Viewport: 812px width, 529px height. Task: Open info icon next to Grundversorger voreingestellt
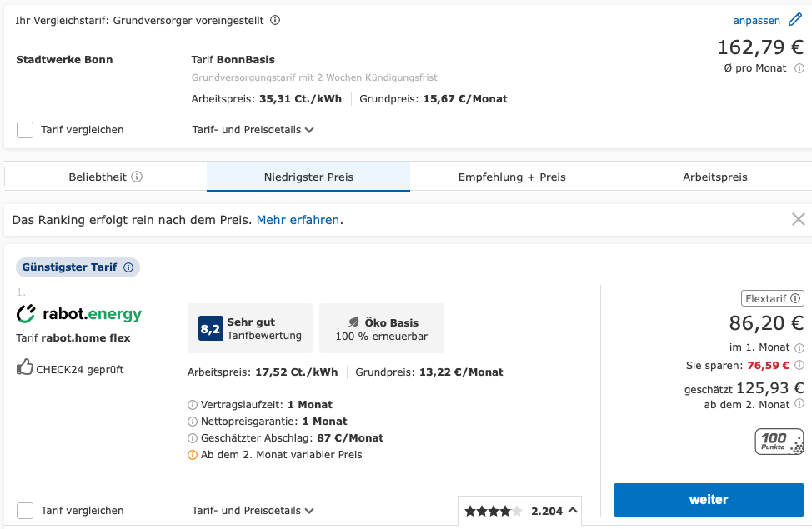coord(275,20)
